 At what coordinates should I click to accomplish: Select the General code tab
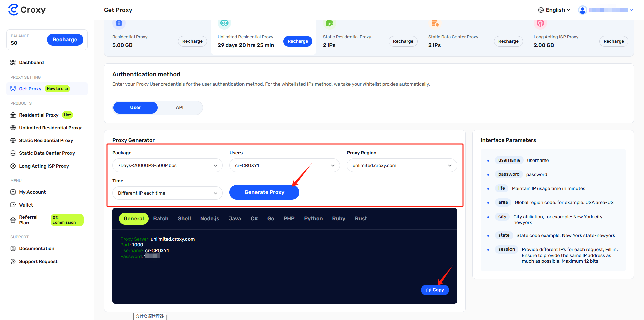134,219
